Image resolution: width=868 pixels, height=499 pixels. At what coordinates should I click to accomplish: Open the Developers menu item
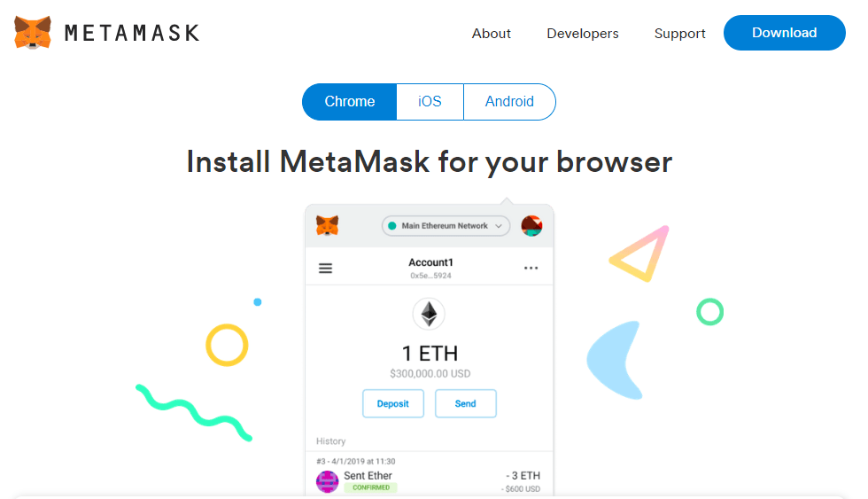[x=583, y=33]
